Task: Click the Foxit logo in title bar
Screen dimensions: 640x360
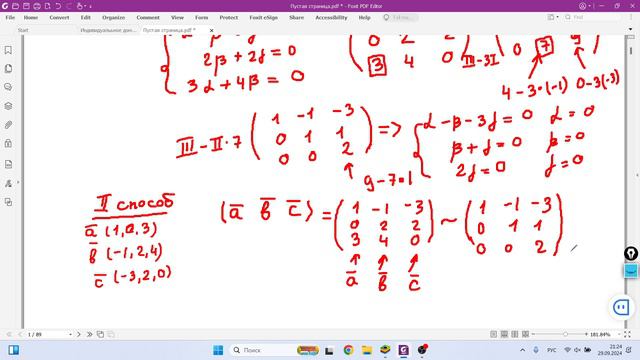Action: point(5,6)
